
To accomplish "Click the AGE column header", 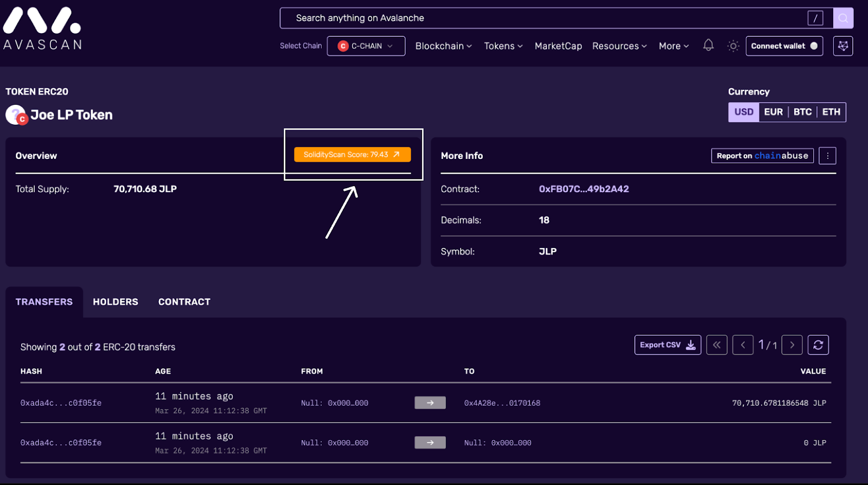I will (163, 371).
